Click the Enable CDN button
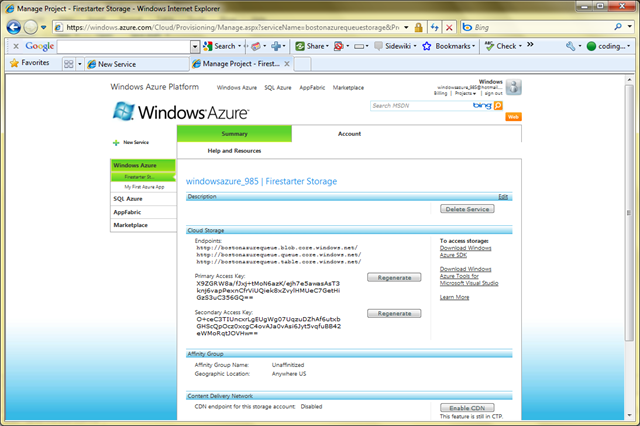The width and height of the screenshot is (640, 426). [x=467, y=409]
